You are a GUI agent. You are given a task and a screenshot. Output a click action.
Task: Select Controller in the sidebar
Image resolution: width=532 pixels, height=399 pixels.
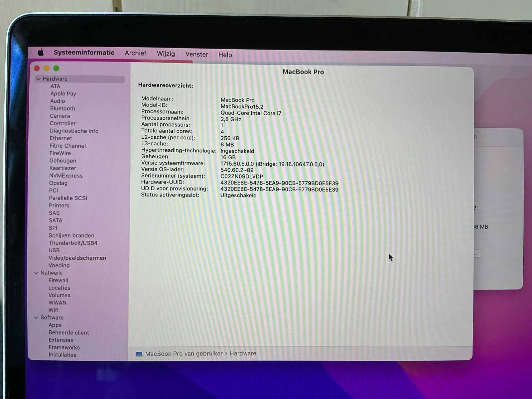(63, 123)
